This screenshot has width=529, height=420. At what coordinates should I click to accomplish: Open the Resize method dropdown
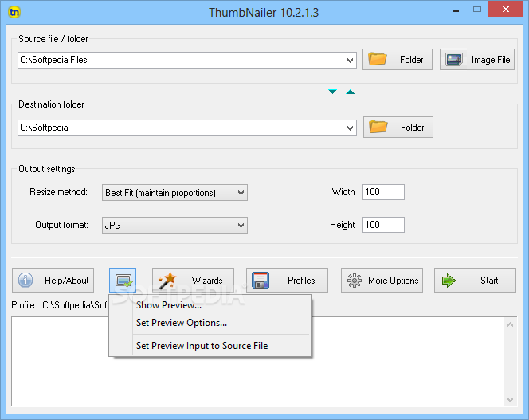[x=174, y=192]
